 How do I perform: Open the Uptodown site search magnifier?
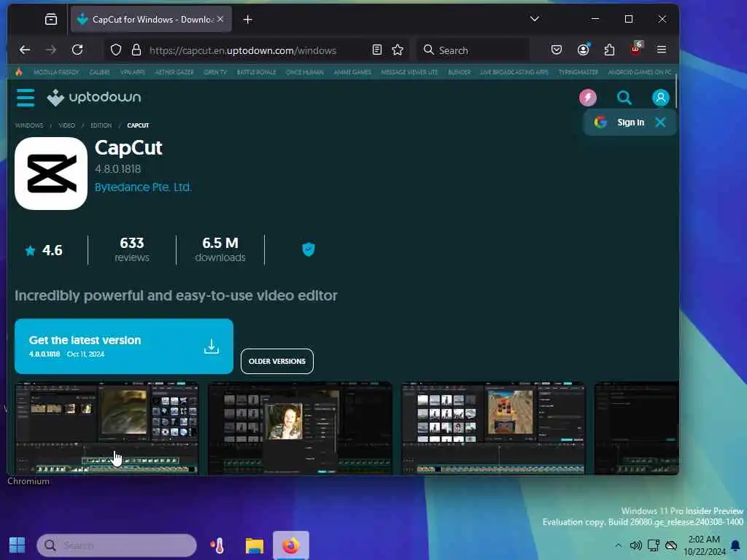pos(624,98)
